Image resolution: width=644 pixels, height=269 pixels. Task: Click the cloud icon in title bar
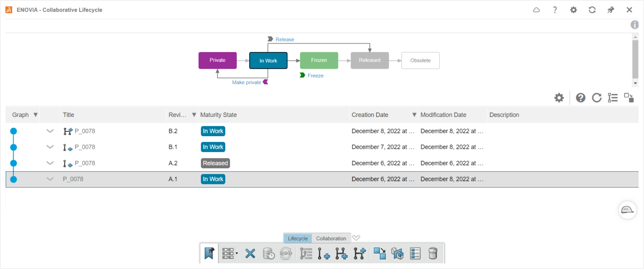pos(536,10)
